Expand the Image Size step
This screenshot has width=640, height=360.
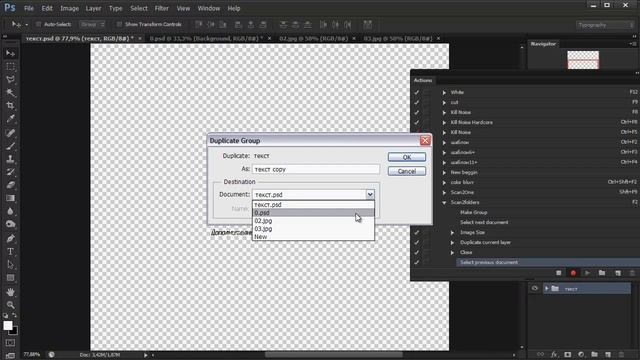point(452,232)
